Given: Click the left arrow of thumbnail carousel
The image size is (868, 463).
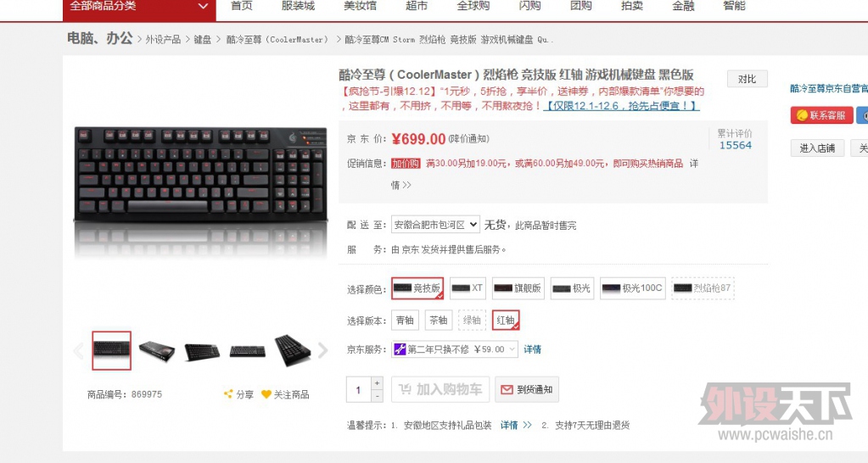Looking at the screenshot, I should point(79,350).
